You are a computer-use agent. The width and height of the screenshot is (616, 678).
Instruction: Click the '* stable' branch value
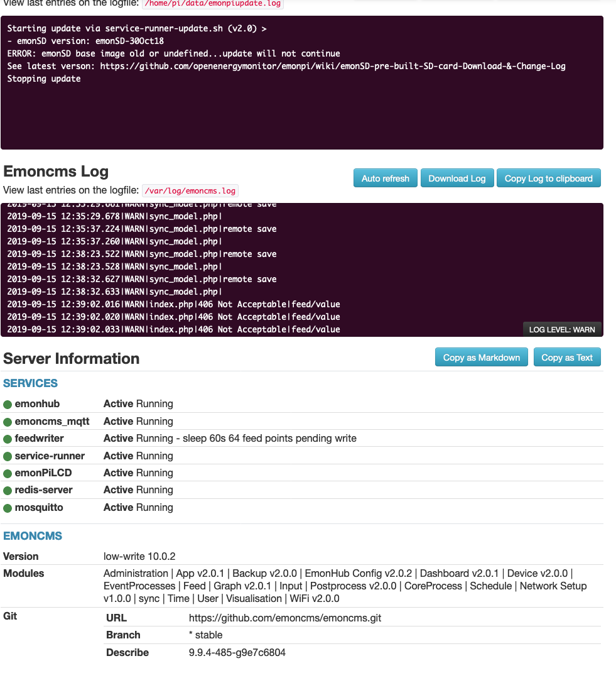click(x=205, y=635)
